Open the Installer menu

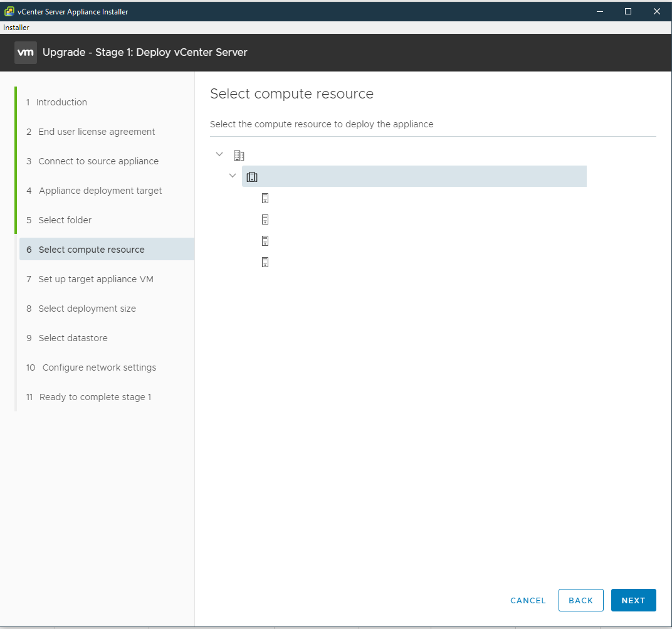[x=16, y=27]
